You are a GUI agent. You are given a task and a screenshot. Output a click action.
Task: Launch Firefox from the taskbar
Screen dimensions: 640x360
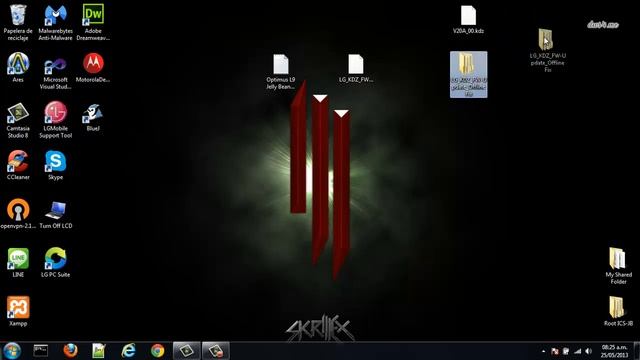click(x=70, y=351)
